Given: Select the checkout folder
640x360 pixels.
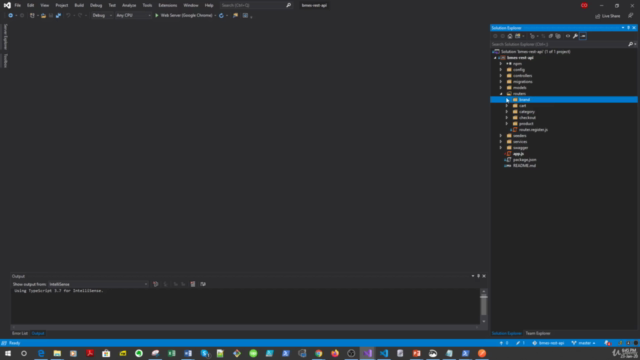Looking at the screenshot, I should click(x=527, y=118).
